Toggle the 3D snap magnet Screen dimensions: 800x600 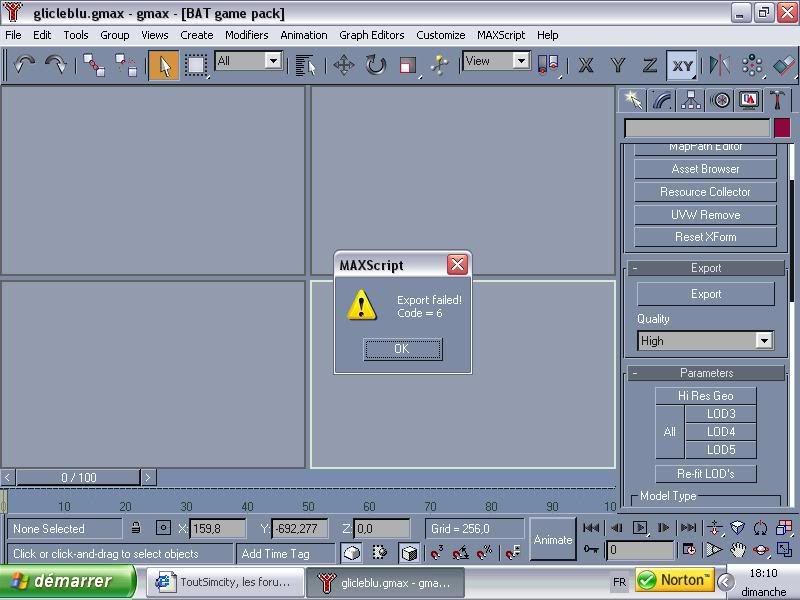coord(437,553)
